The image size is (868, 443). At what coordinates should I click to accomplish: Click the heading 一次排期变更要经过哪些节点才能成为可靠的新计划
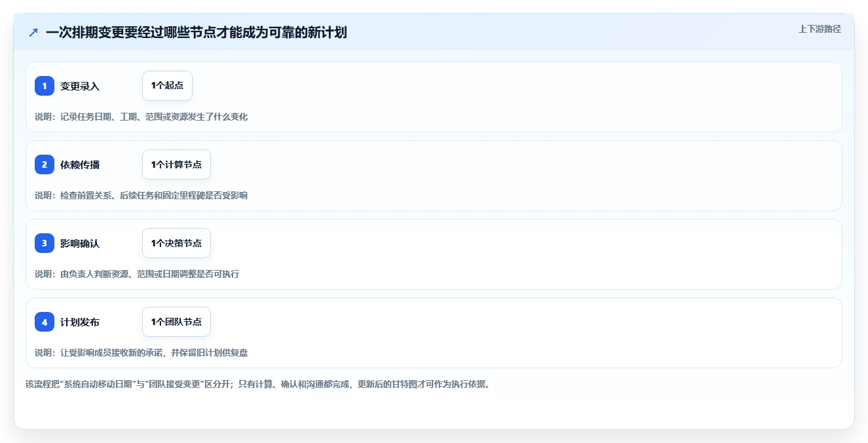tap(197, 33)
